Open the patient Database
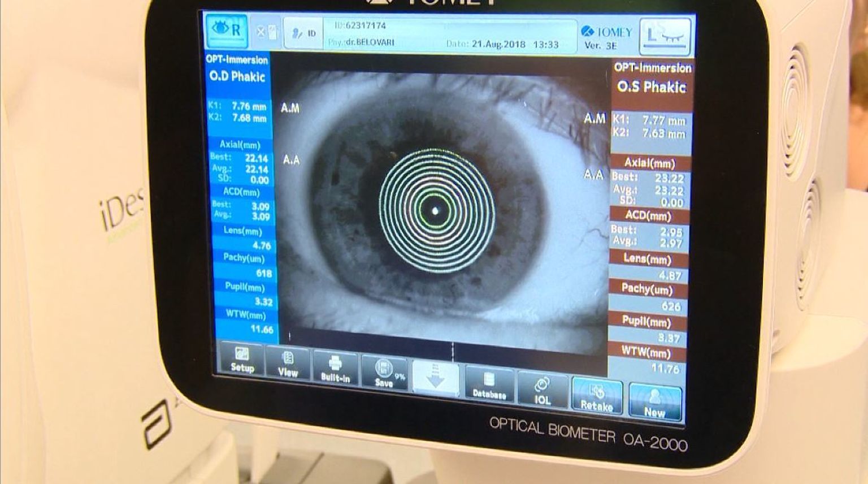Image resolution: width=868 pixels, height=484 pixels. click(489, 386)
